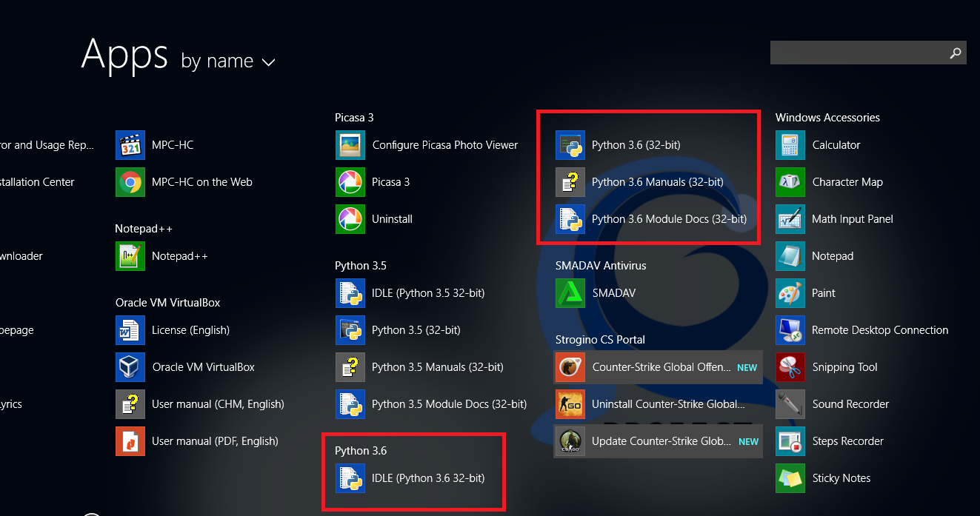Select the SMADAV Antivirus group header
Screen dimensions: 980x516
(601, 266)
